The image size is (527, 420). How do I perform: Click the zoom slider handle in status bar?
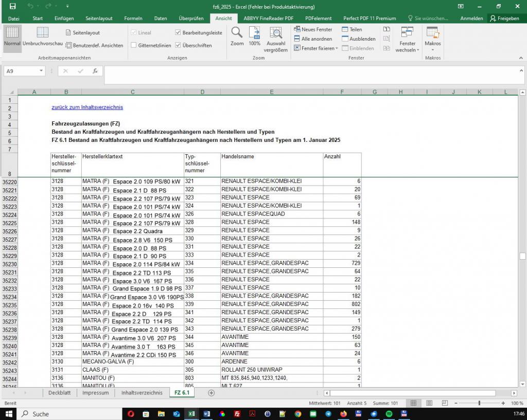479,403
